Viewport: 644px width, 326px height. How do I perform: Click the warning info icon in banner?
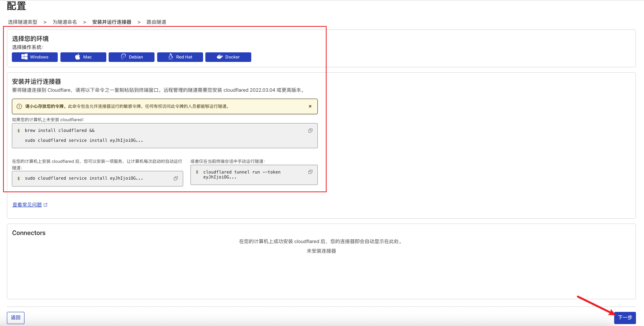(19, 107)
